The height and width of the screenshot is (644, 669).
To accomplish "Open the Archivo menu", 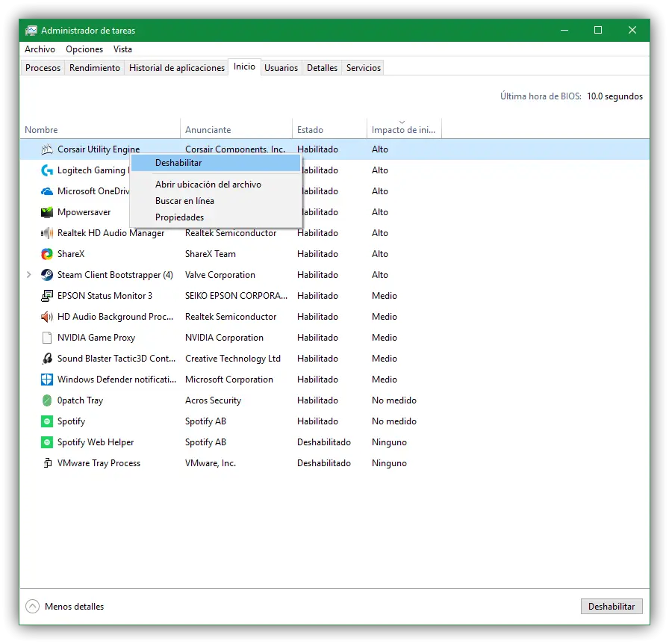I will pyautogui.click(x=40, y=49).
